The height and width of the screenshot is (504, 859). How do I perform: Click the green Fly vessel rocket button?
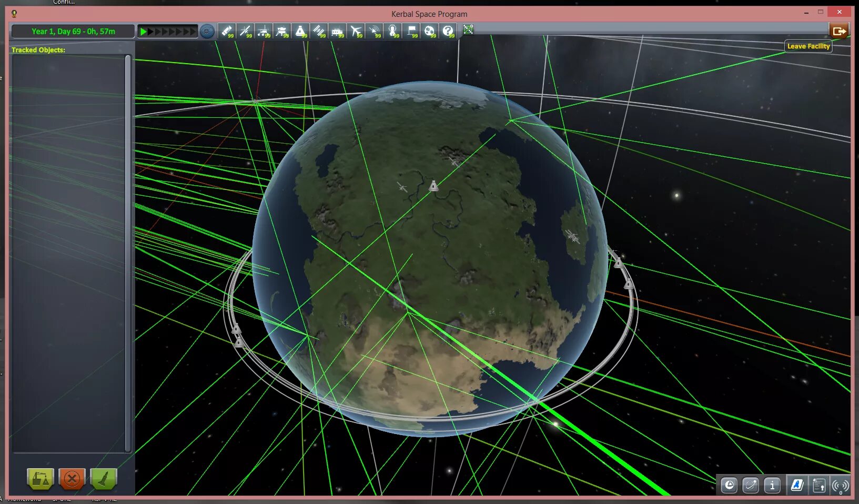(x=104, y=479)
